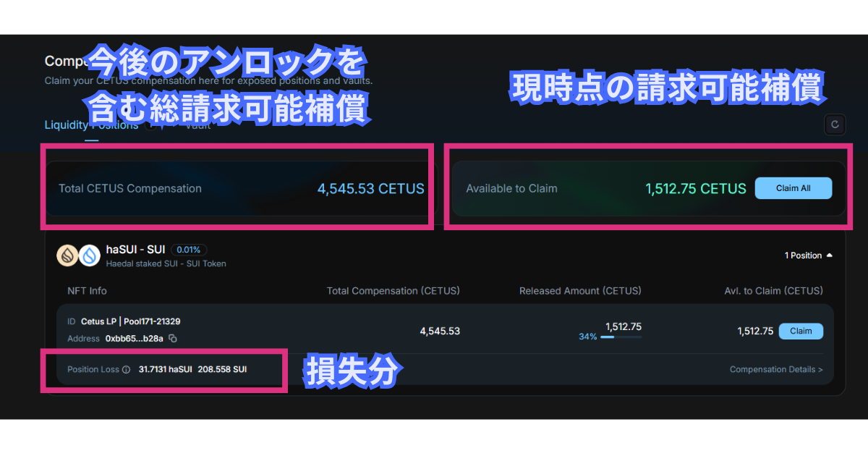
Task: Click the Total Compensation (CETUS) column header
Action: [x=393, y=291]
